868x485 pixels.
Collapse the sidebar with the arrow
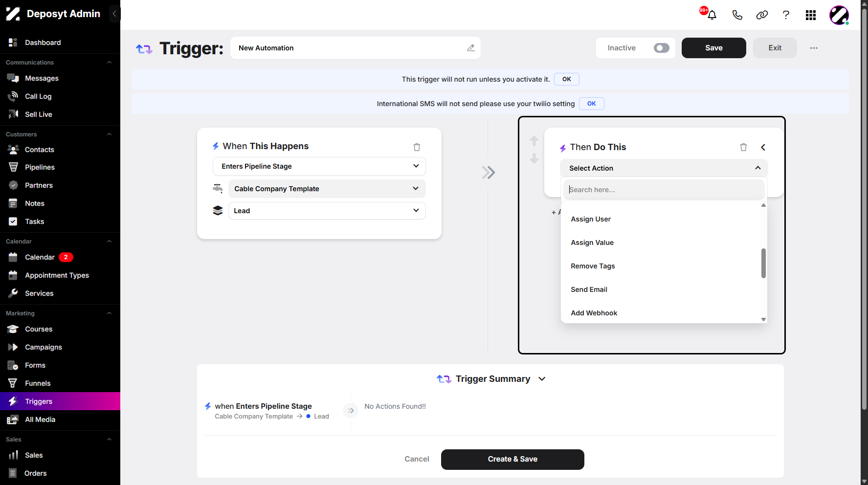(x=114, y=14)
